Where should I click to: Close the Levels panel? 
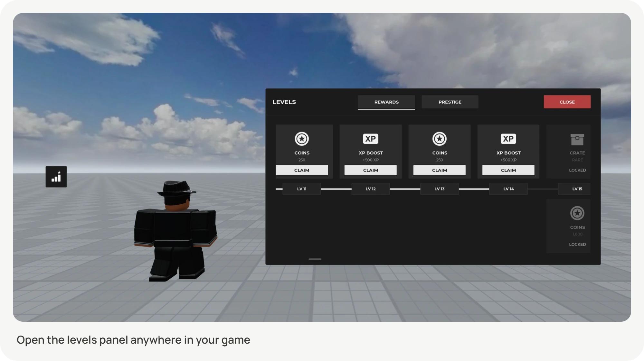567,102
